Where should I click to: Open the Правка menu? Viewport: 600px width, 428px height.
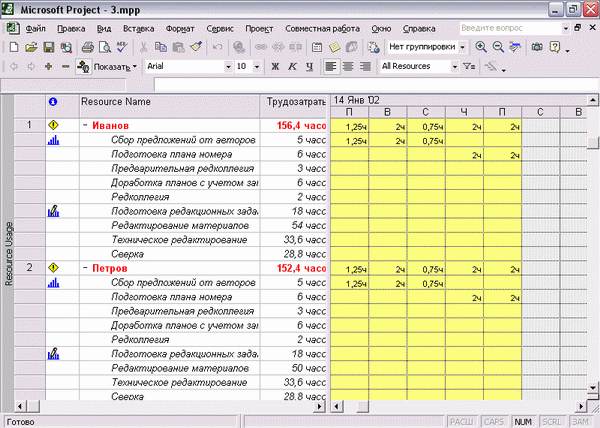tap(71, 29)
